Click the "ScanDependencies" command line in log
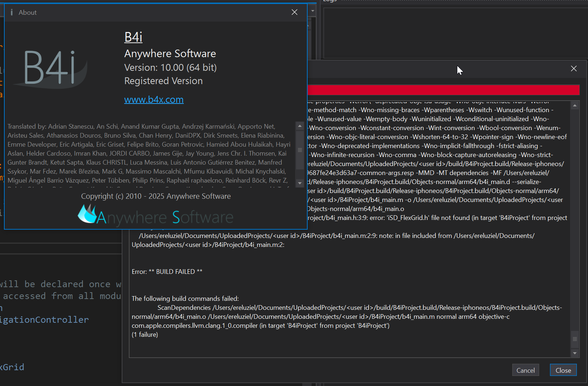 (x=360, y=308)
